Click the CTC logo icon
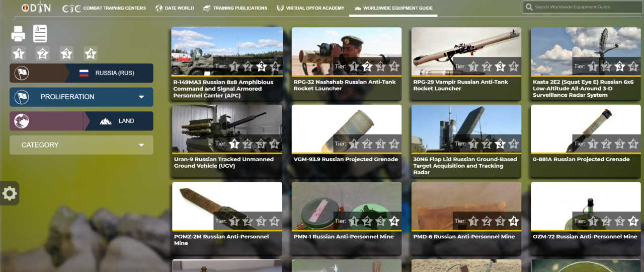644x272 pixels. click(71, 9)
